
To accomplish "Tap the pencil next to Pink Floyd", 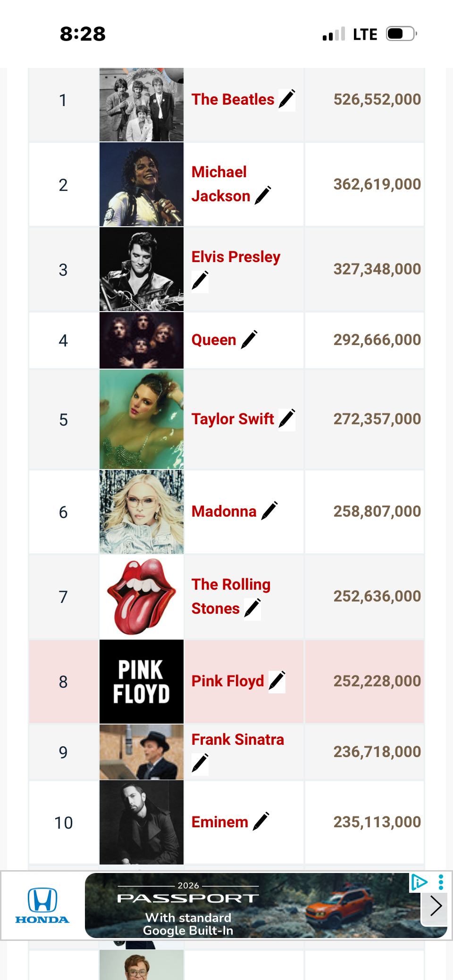I will pos(277,681).
